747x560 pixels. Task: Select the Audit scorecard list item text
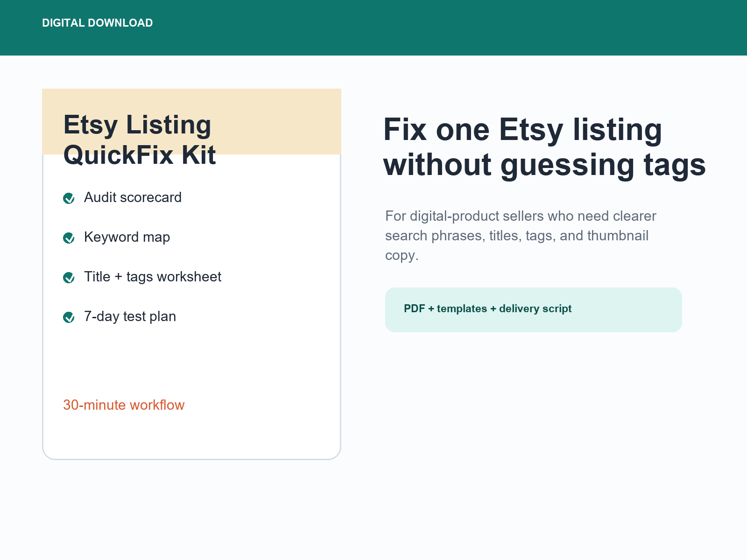pyautogui.click(x=133, y=197)
